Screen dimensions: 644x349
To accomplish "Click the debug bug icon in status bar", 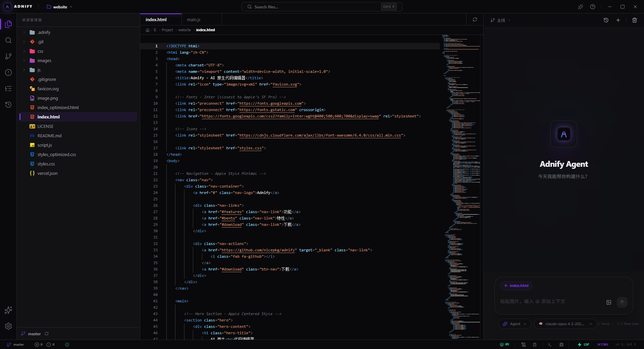I will click(x=561, y=344).
